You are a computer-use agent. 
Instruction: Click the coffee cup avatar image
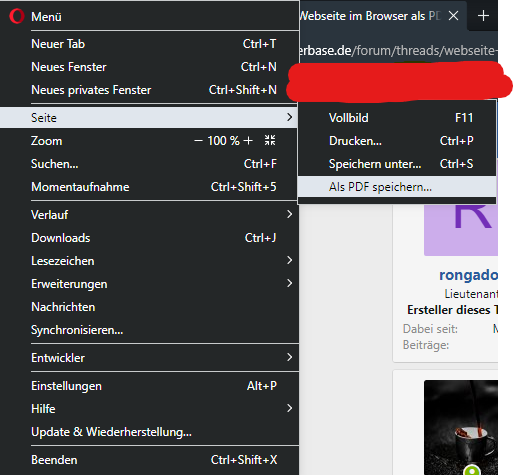tap(461, 427)
